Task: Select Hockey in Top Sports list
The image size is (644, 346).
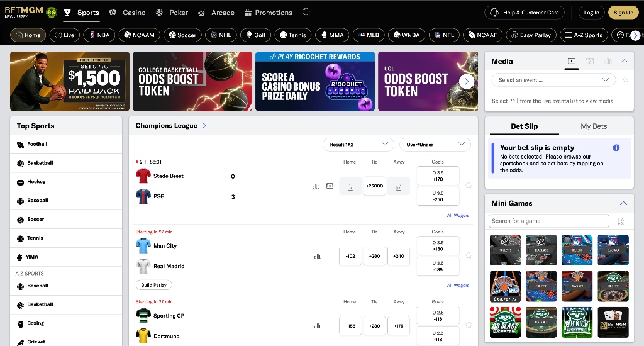Action: point(66,182)
